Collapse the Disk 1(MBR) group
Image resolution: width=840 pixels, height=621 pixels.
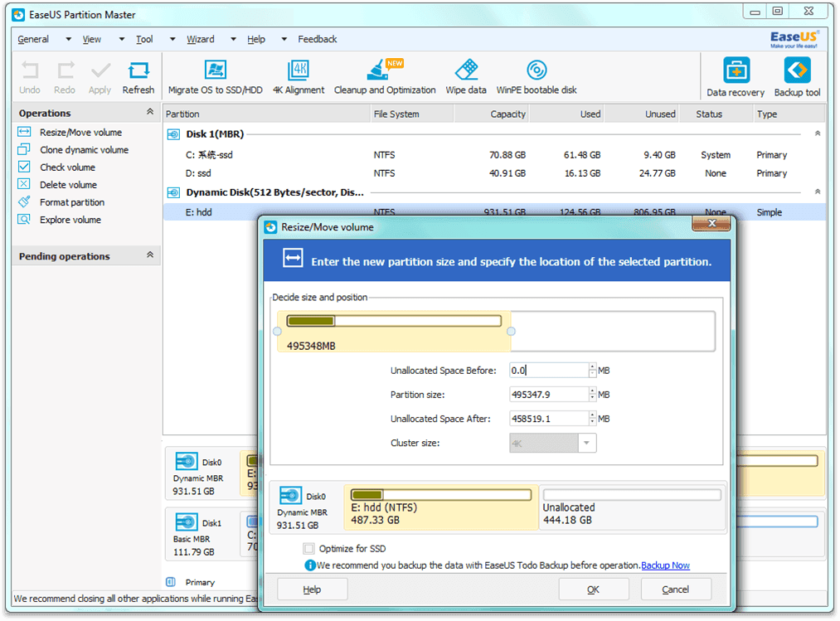pos(818,133)
